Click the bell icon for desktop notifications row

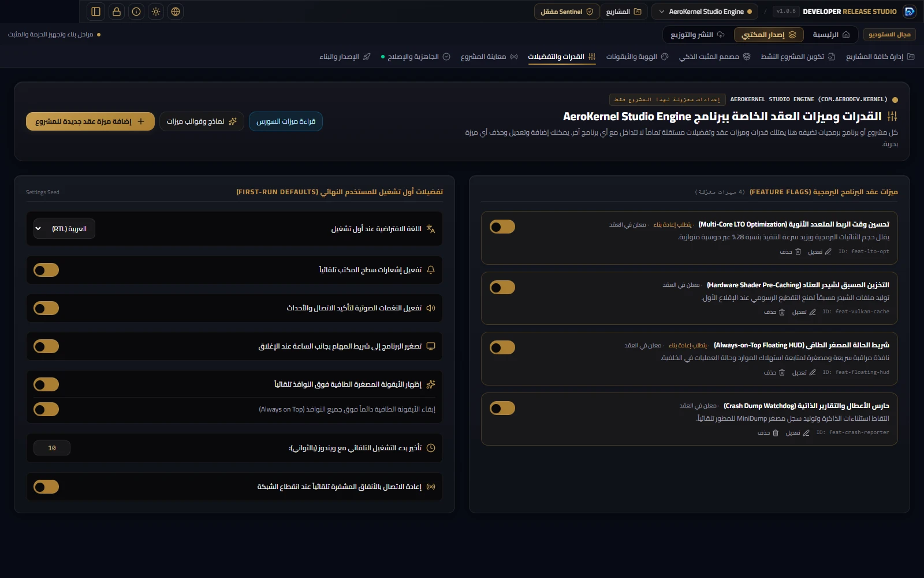coord(431,270)
